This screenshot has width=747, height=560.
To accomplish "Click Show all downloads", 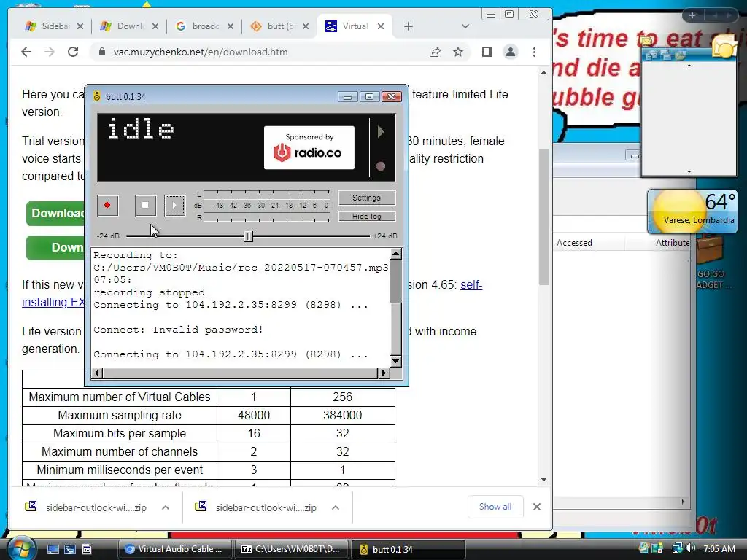I will (495, 507).
